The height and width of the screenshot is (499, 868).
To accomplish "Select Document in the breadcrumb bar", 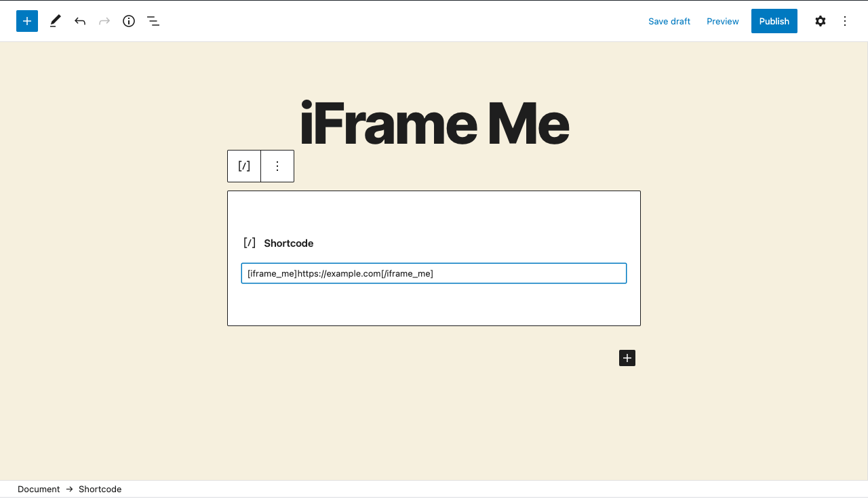I will 39,489.
